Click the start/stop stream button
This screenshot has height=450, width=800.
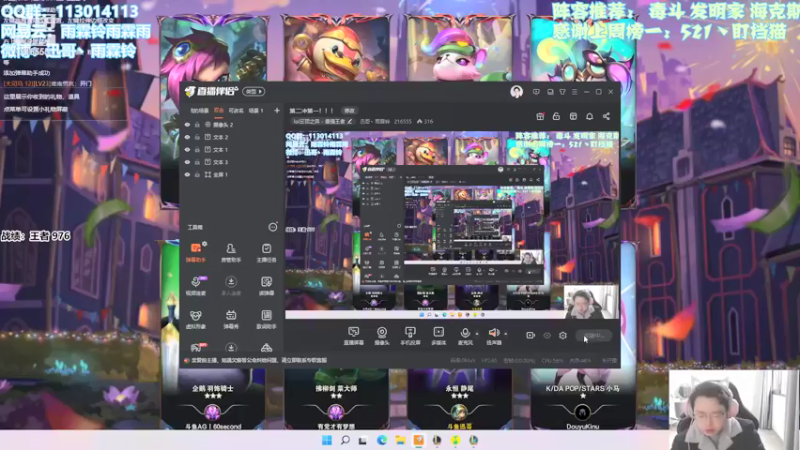click(x=594, y=335)
